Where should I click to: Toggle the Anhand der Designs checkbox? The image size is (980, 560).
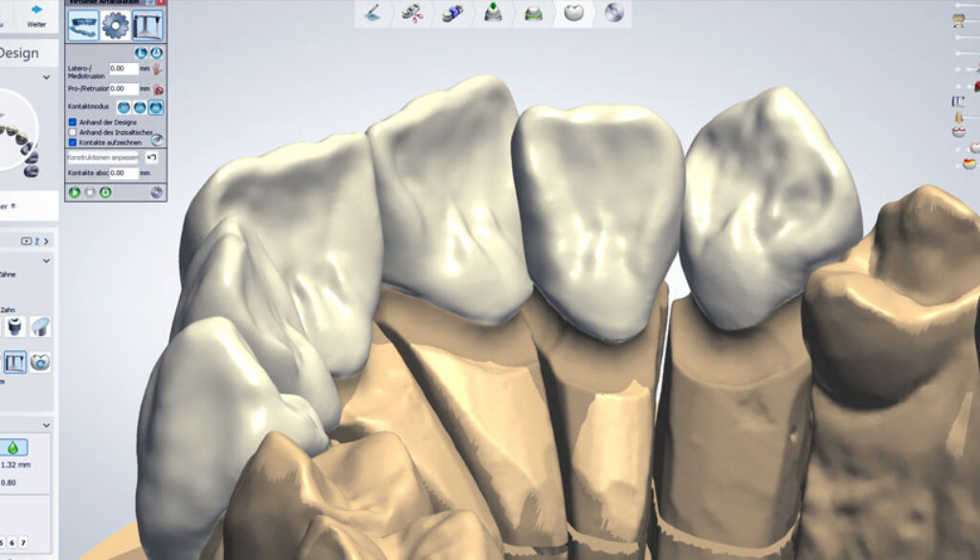pyautogui.click(x=73, y=123)
